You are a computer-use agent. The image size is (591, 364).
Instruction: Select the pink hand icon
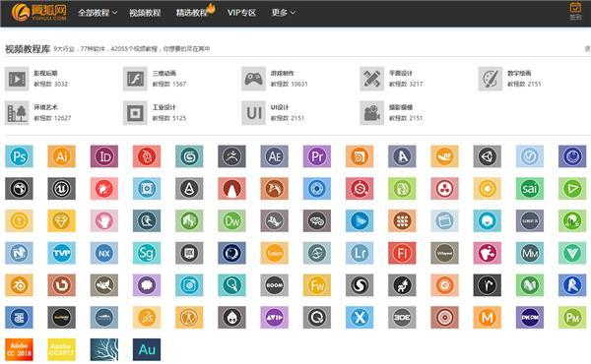[x=104, y=221]
